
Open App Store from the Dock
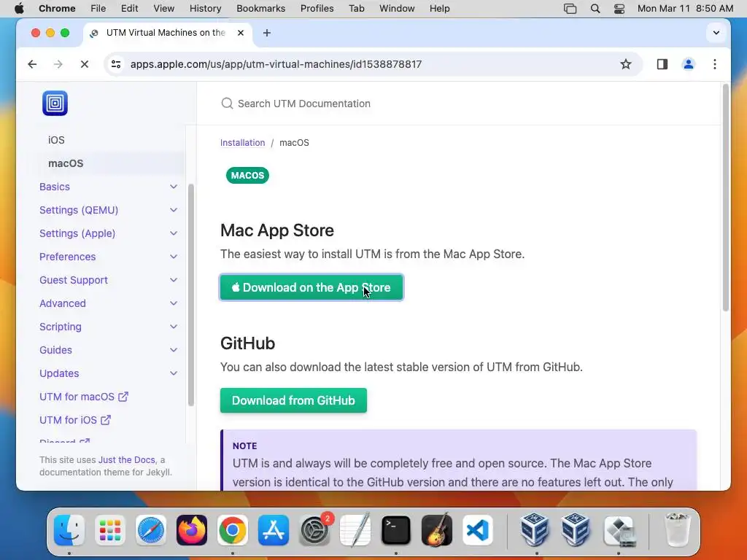tap(274, 530)
